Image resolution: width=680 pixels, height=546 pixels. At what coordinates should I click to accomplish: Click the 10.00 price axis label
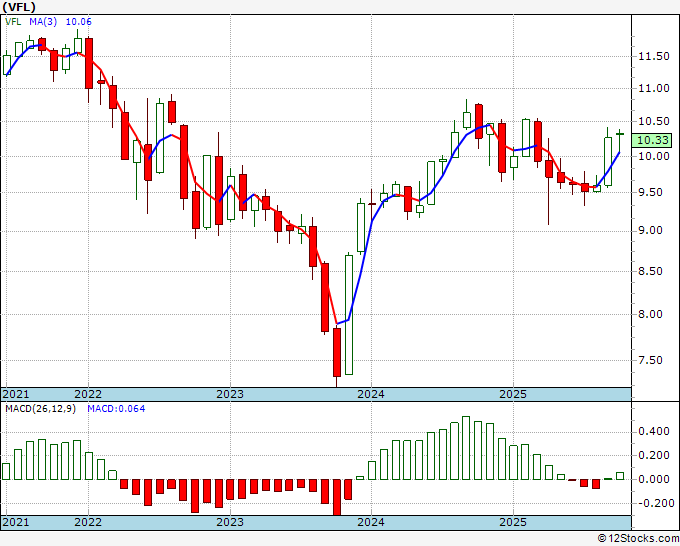pos(654,156)
